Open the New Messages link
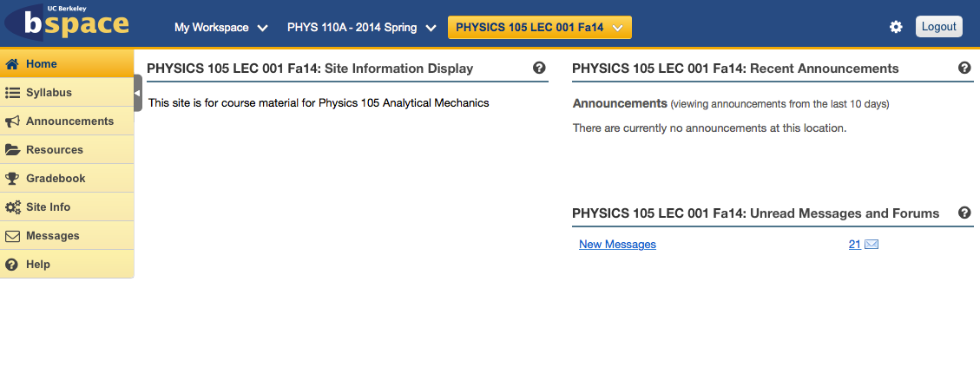Image resolution: width=980 pixels, height=367 pixels. coord(617,245)
